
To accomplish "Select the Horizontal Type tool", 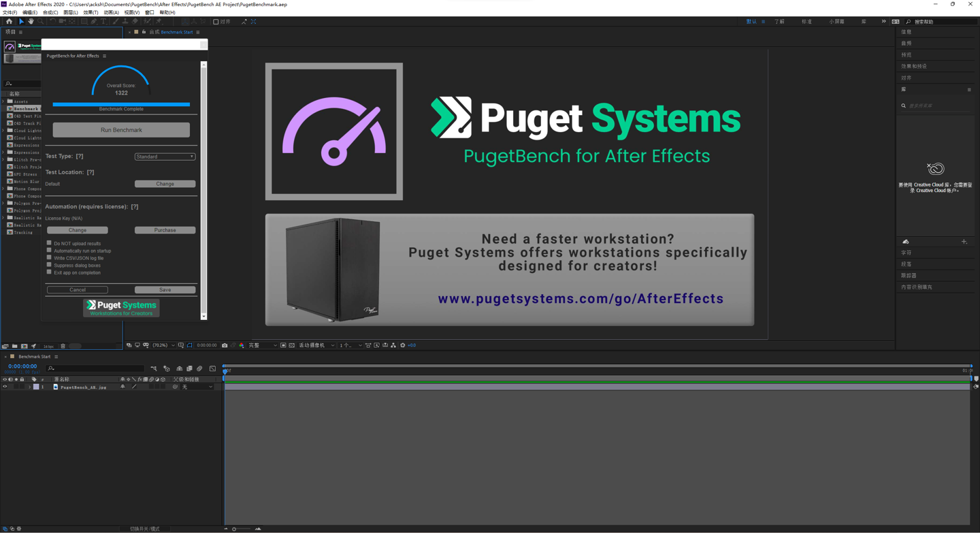I will tap(103, 22).
